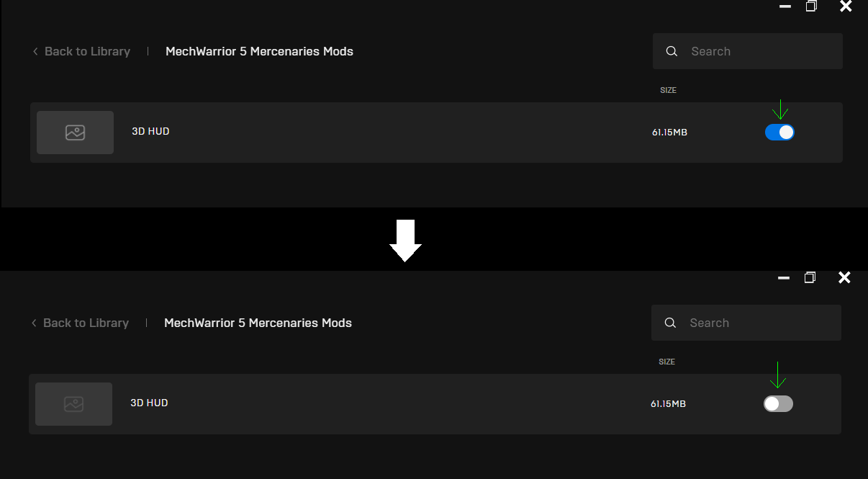This screenshot has width=868, height=479.
Task: Click Back to Library in the upper window
Action: click(81, 52)
